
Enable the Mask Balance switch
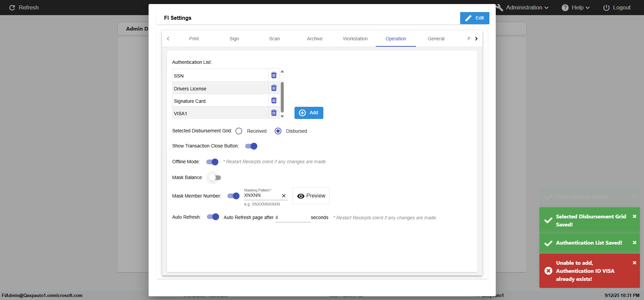(215, 178)
